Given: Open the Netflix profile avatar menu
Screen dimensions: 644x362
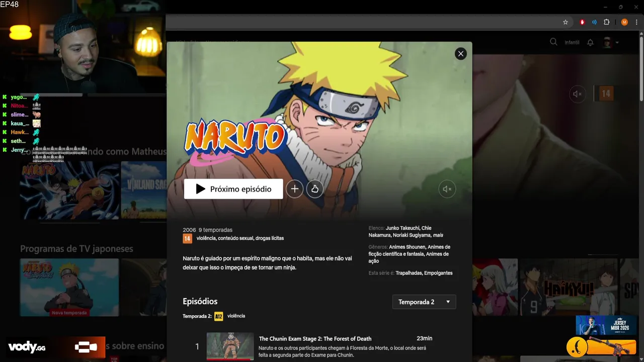Looking at the screenshot, I should pos(607,42).
